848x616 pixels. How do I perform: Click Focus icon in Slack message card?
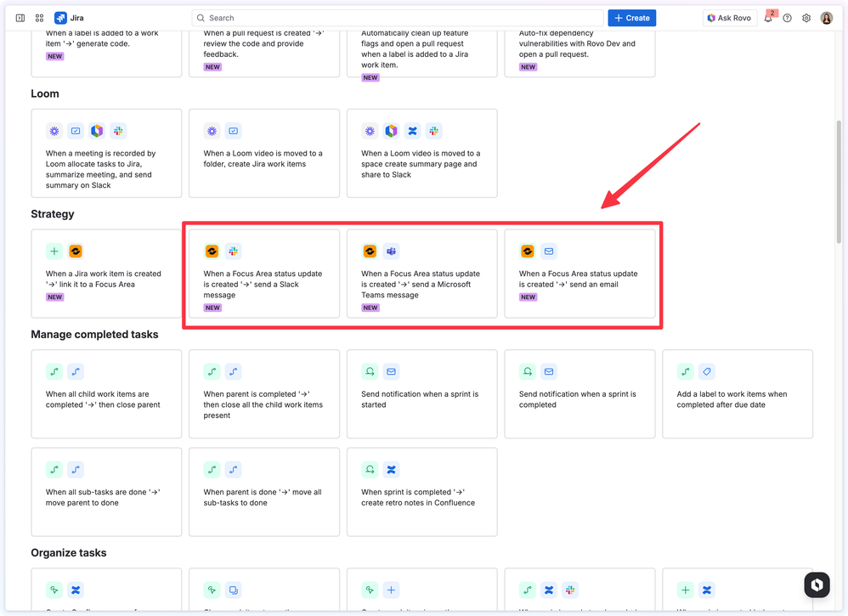coord(212,251)
